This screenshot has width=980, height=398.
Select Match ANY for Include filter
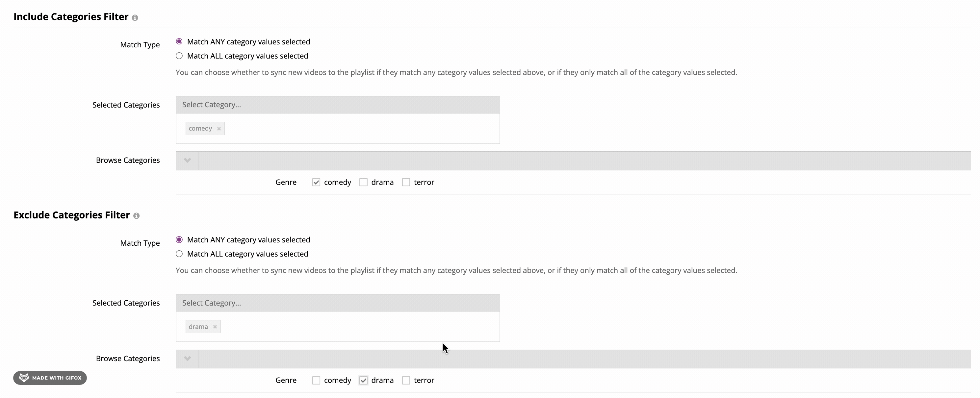pos(179,41)
